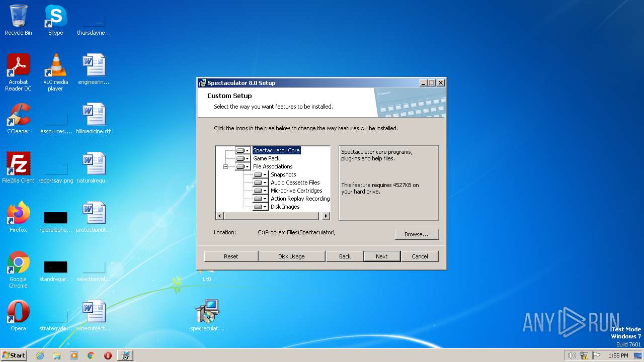The height and width of the screenshot is (362, 644).
Task: Open Internet Explorer from taskbar
Action: (40, 355)
